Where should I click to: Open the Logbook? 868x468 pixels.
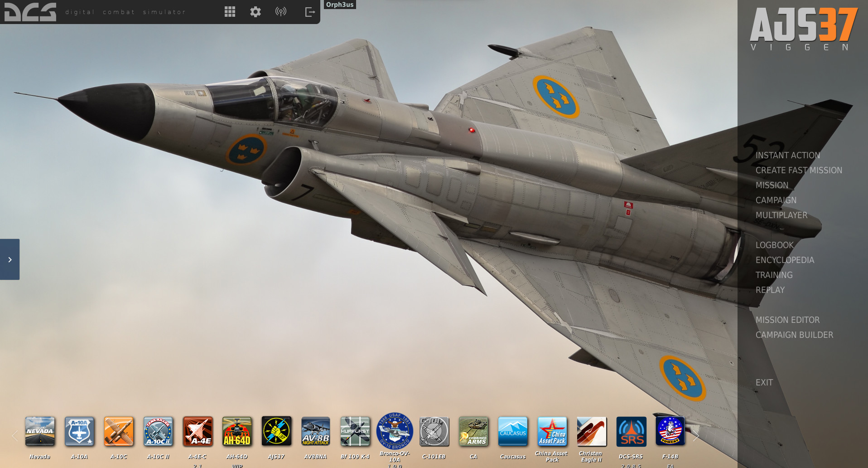pyautogui.click(x=774, y=245)
